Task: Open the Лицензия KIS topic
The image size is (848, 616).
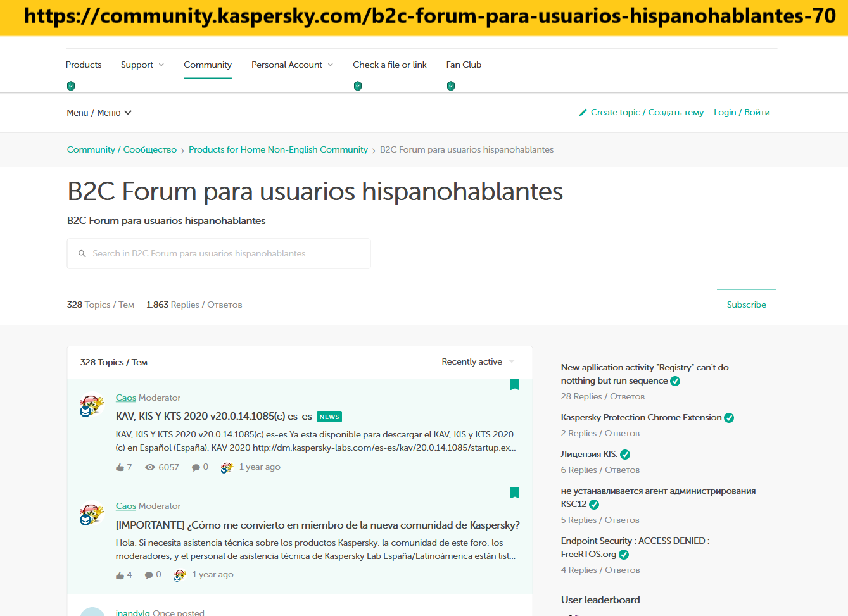Action: coord(589,454)
